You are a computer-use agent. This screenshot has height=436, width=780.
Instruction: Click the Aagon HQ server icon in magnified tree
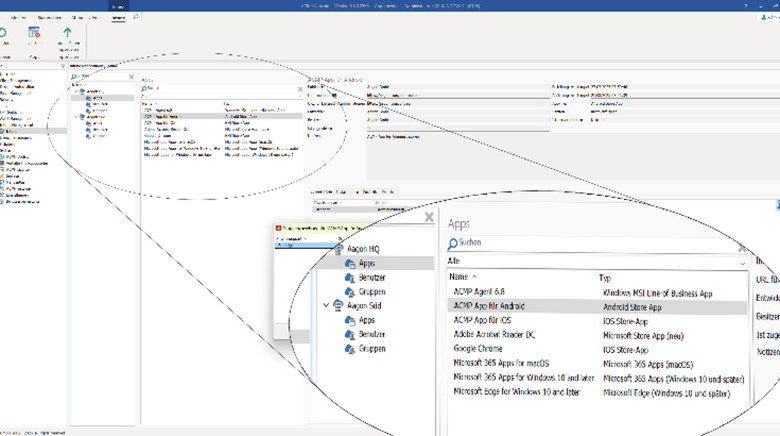click(338, 248)
